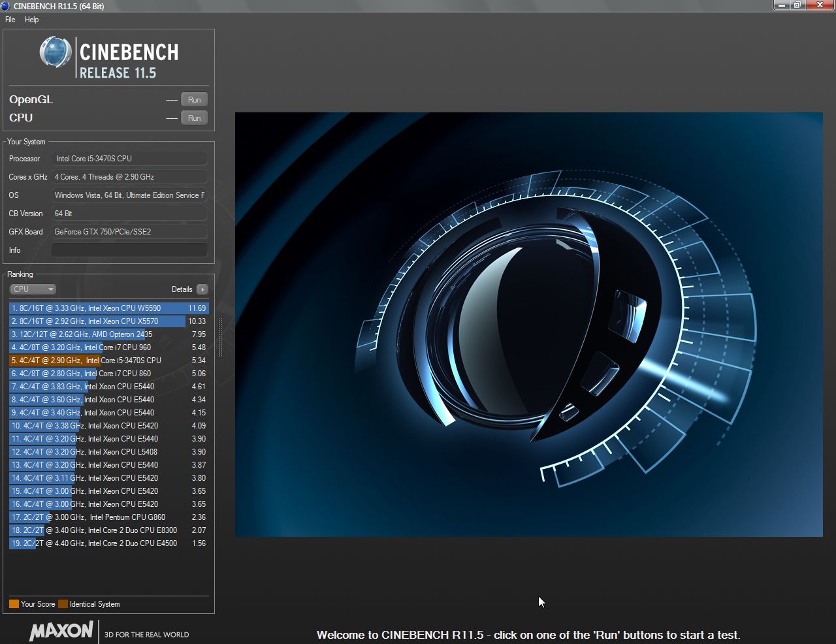Click the Cinebench sphere logo

point(55,52)
